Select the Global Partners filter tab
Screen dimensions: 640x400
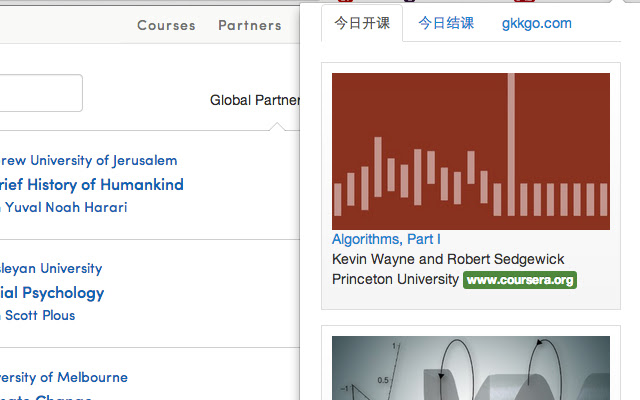click(255, 100)
